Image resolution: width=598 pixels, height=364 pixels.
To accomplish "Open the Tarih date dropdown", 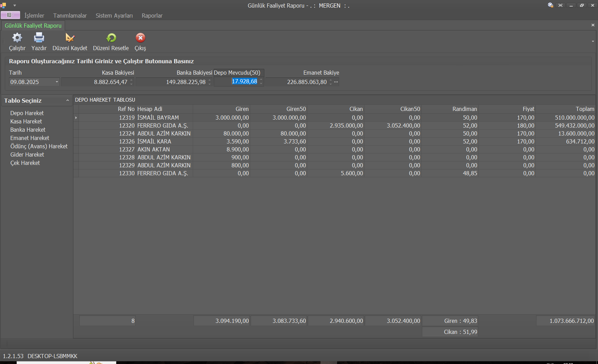I will (57, 82).
